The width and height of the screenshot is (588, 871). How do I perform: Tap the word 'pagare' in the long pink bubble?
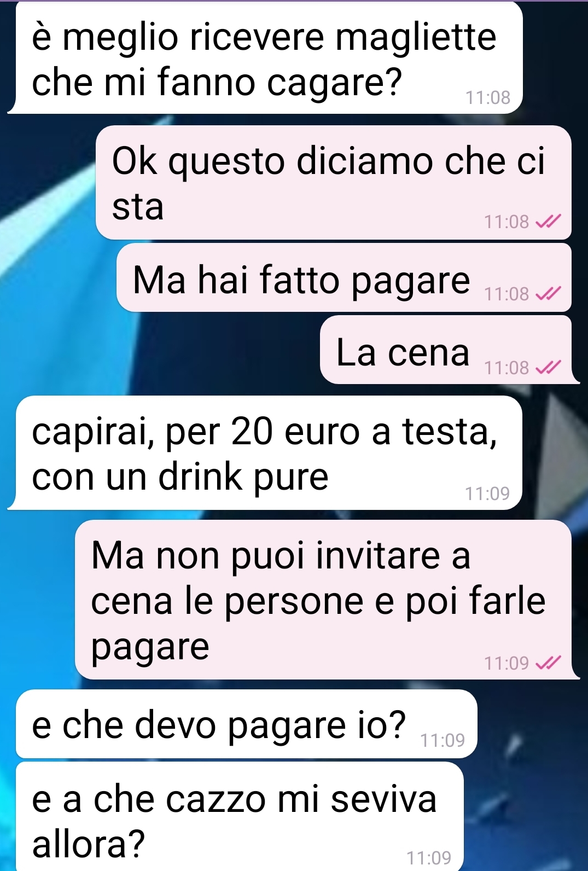coord(150,648)
